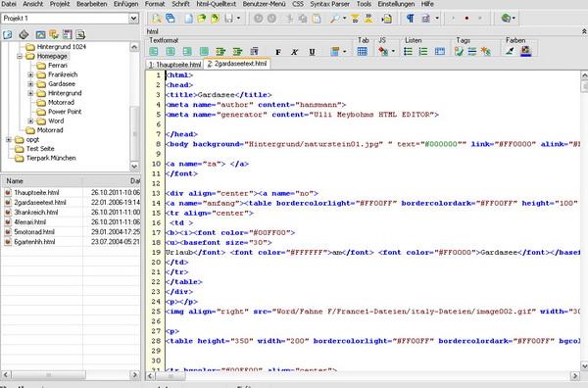Click the align right text format icon
Image resolution: width=588 pixels, height=388 pixels.
click(187, 51)
